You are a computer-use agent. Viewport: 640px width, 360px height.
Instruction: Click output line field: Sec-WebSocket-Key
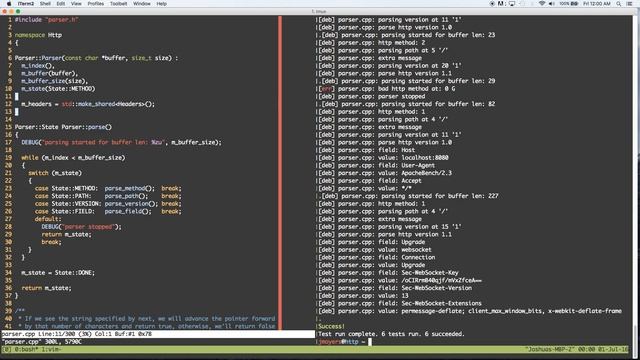tap(388, 273)
